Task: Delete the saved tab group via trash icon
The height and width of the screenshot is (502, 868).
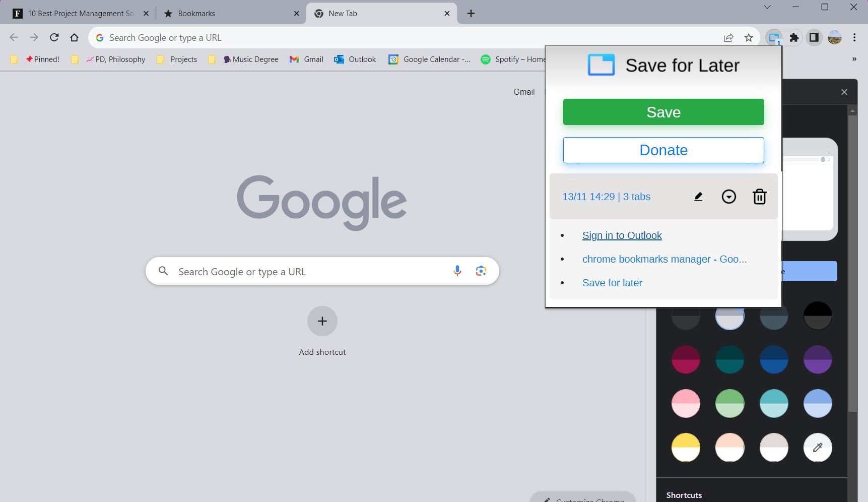Action: coord(759,197)
